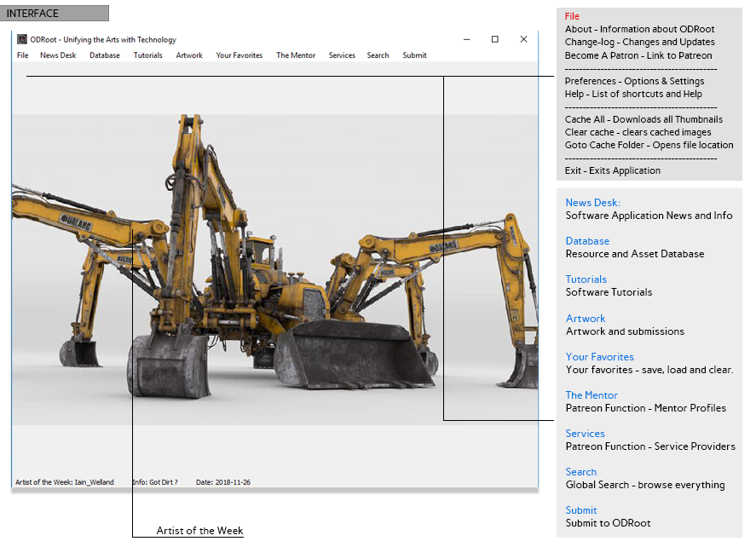Open the News Desk menu in the menu bar
756x547 pixels.
pos(58,55)
